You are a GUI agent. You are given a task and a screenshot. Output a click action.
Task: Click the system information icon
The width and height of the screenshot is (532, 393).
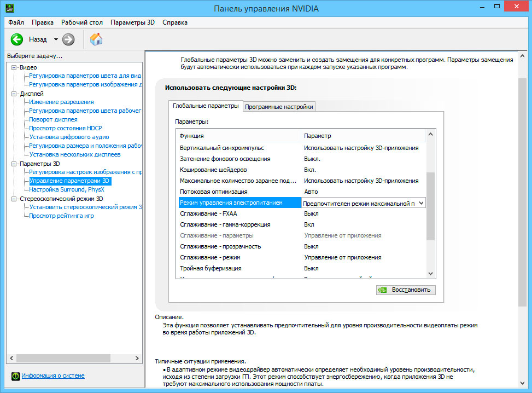click(x=15, y=376)
